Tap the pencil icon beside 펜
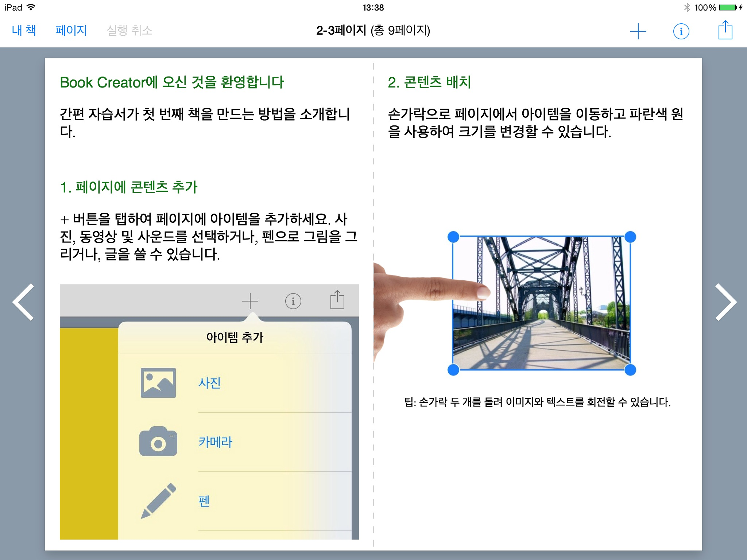The height and width of the screenshot is (560, 747). pos(159,501)
